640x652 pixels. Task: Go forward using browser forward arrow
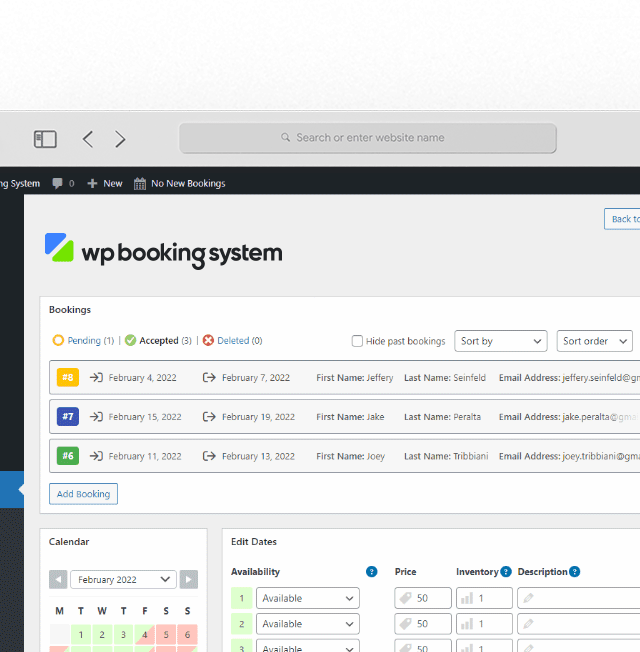[120, 139]
